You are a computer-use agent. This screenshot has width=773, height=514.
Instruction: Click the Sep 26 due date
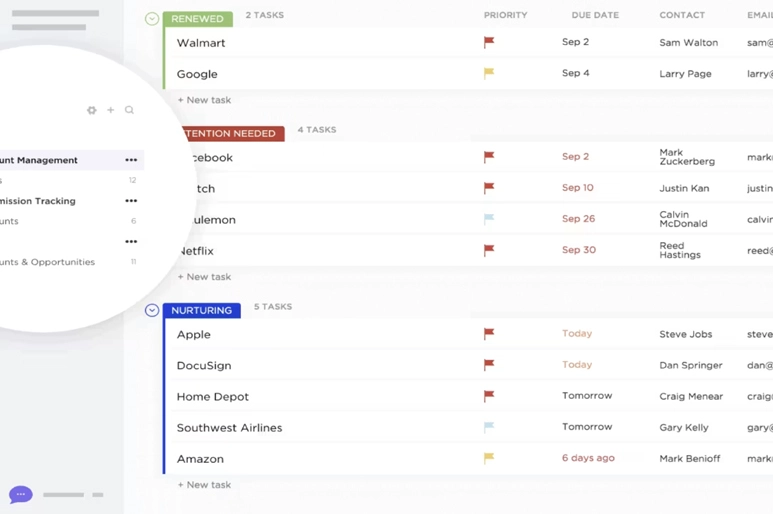coord(578,219)
